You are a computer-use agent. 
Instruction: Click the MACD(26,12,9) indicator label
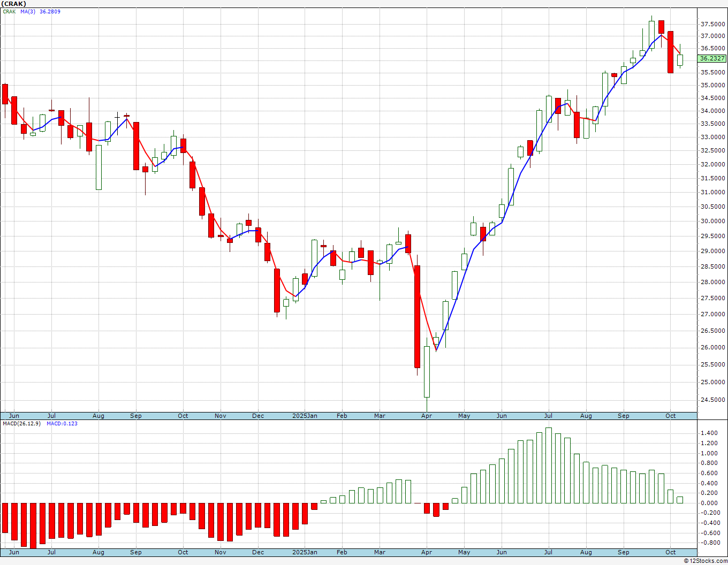22,424
